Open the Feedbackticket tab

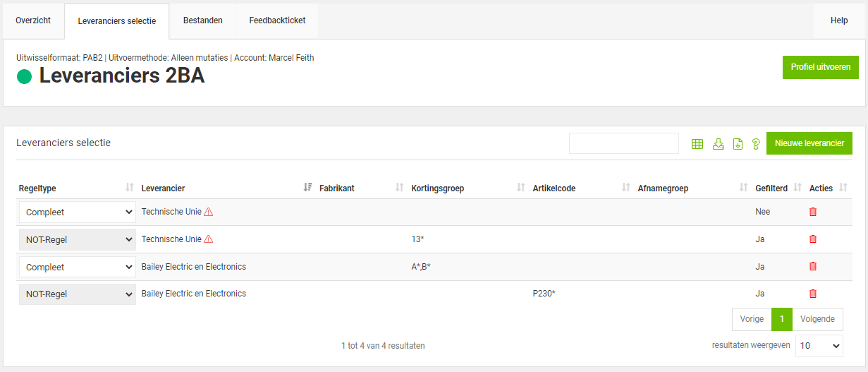pyautogui.click(x=277, y=20)
